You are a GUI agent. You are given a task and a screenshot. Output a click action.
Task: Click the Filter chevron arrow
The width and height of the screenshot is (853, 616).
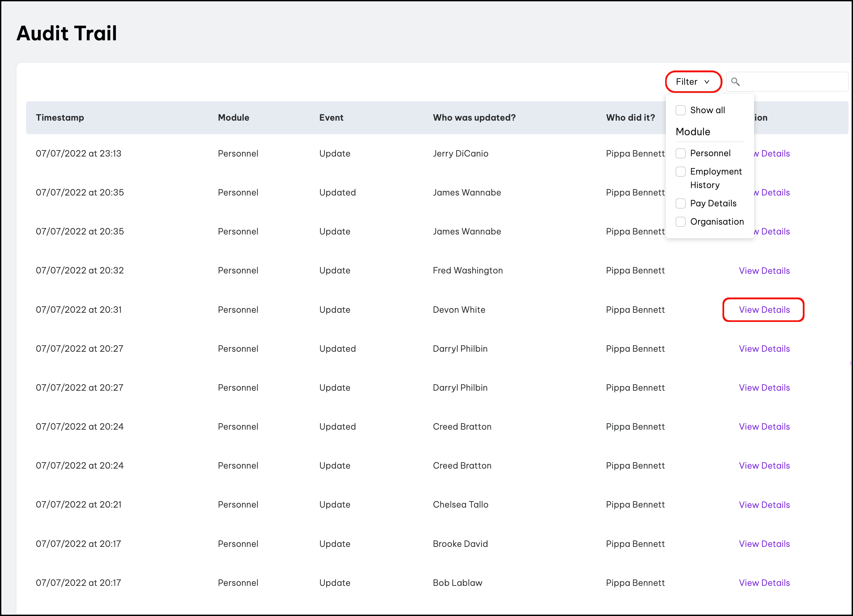(707, 82)
